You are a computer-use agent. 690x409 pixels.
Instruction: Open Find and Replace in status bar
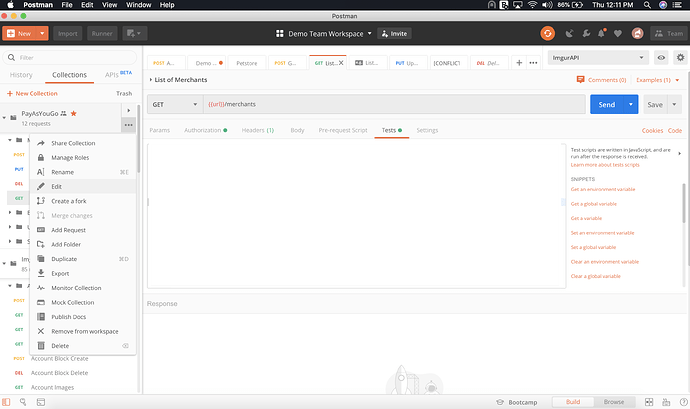pyautogui.click(x=23, y=402)
